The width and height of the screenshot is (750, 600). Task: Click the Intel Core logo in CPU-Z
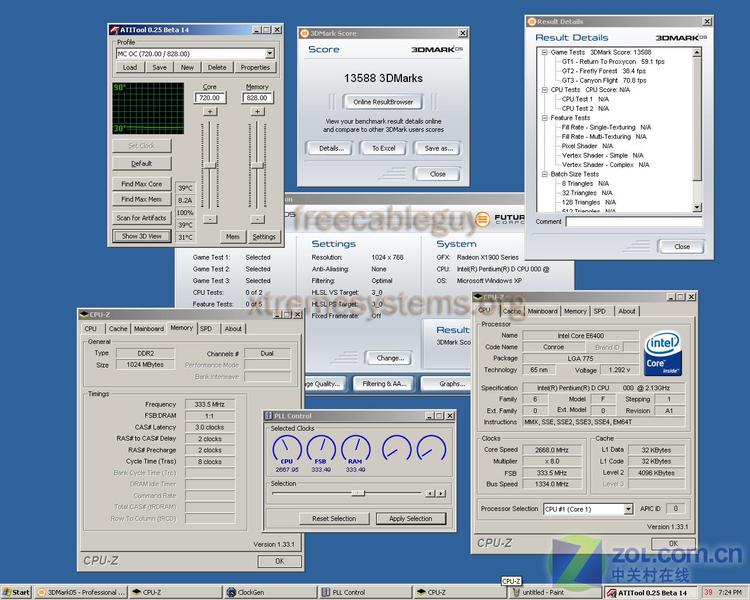coord(663,354)
